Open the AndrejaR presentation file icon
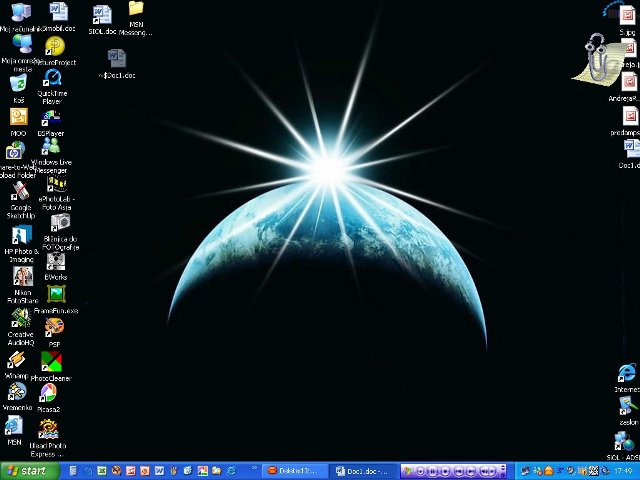640x480 pixels. click(629, 82)
